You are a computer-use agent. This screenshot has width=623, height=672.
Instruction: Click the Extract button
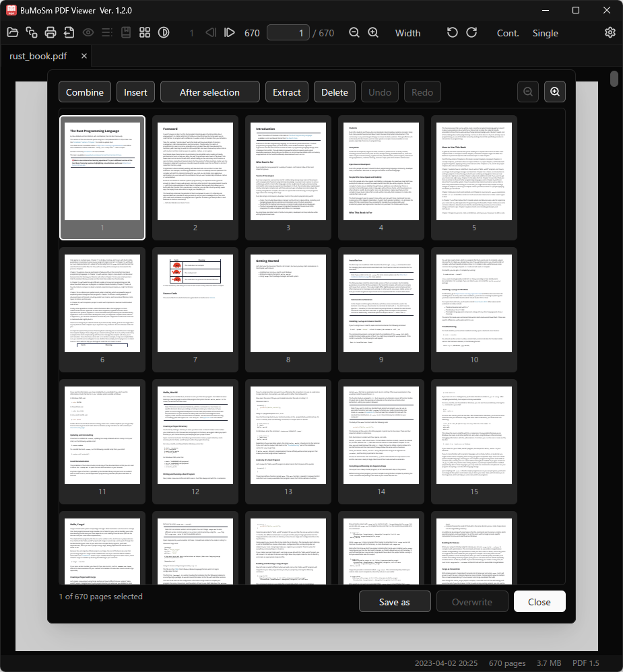[x=286, y=92]
